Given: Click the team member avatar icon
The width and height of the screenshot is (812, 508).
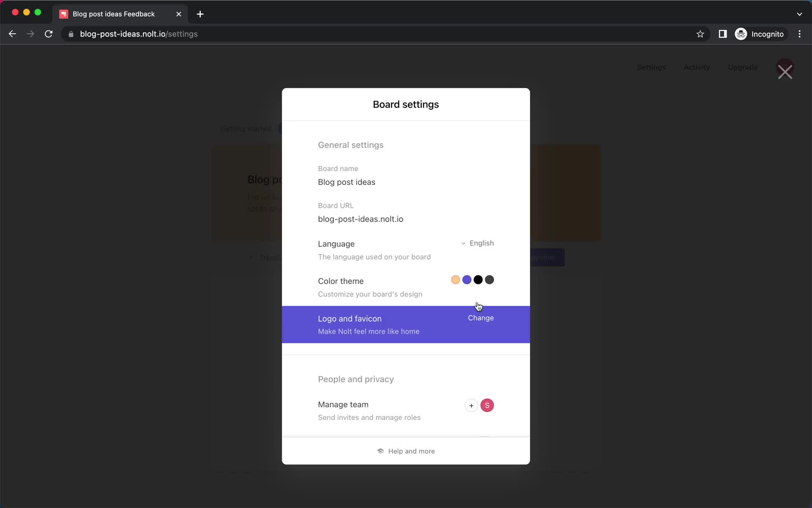Looking at the screenshot, I should click(x=486, y=405).
